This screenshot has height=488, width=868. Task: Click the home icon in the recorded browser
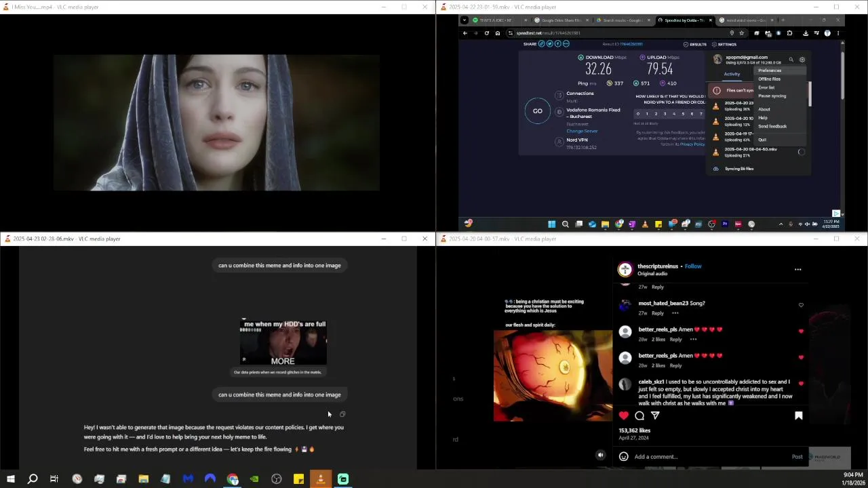pyautogui.click(x=497, y=33)
